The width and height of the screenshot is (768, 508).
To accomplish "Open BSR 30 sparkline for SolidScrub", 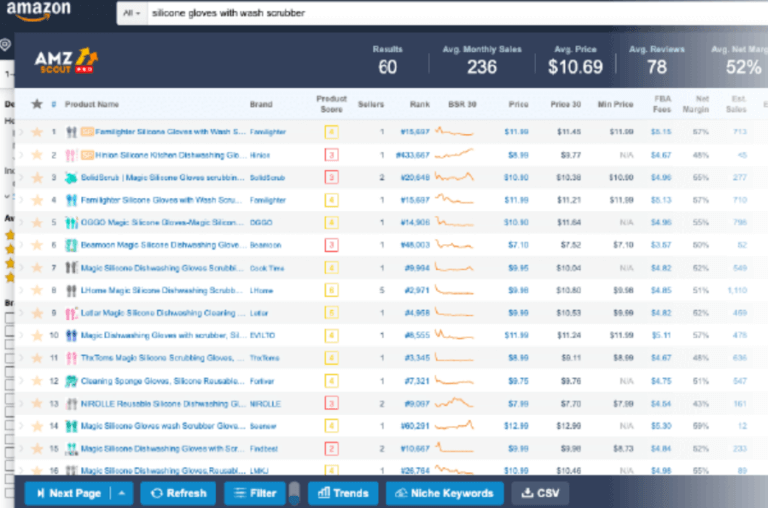I will point(455,177).
